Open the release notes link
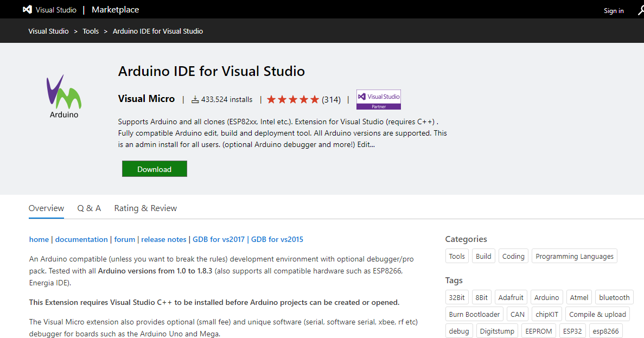 click(164, 239)
